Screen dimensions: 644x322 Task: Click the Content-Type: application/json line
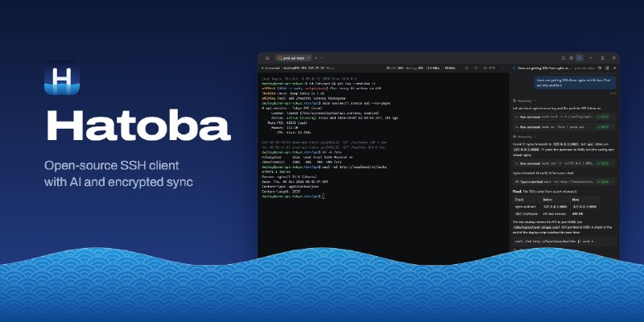pos(289,187)
